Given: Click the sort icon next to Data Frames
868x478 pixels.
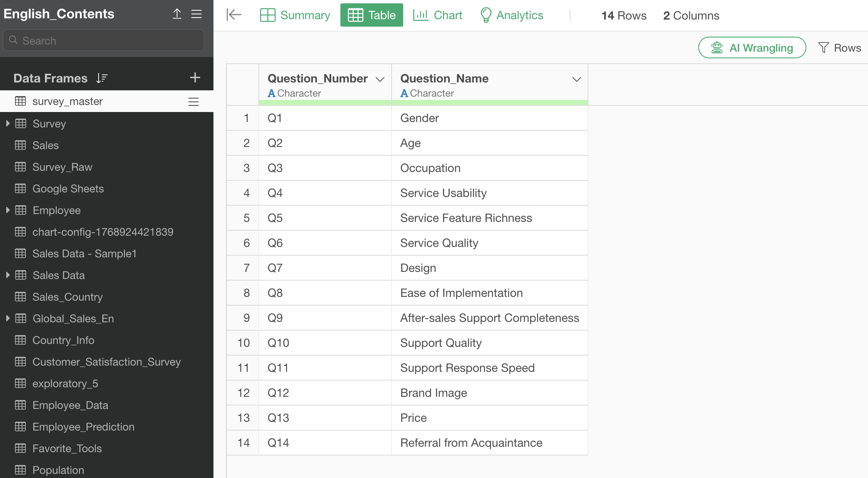Looking at the screenshot, I should 102,78.
